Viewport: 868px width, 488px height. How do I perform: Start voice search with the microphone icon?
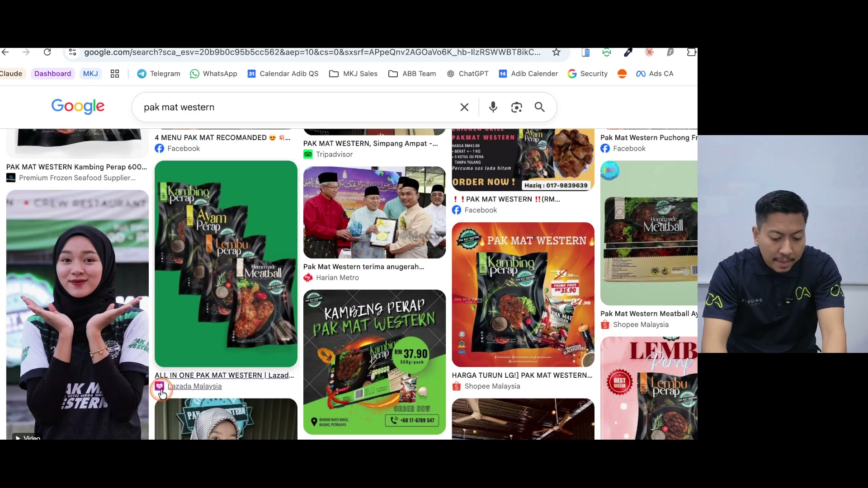point(493,107)
